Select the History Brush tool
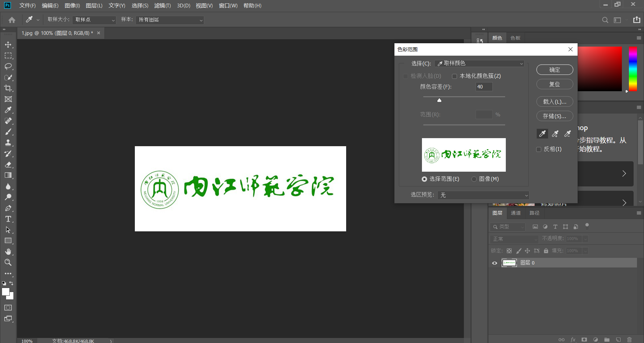Viewport: 644px width, 343px height. pyautogui.click(x=8, y=154)
